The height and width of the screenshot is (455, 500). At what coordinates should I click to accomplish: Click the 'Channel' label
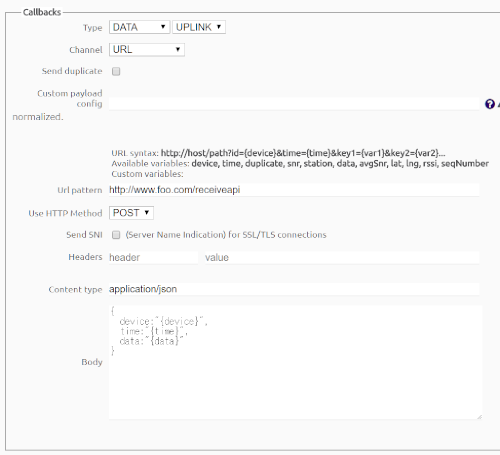[x=86, y=50]
